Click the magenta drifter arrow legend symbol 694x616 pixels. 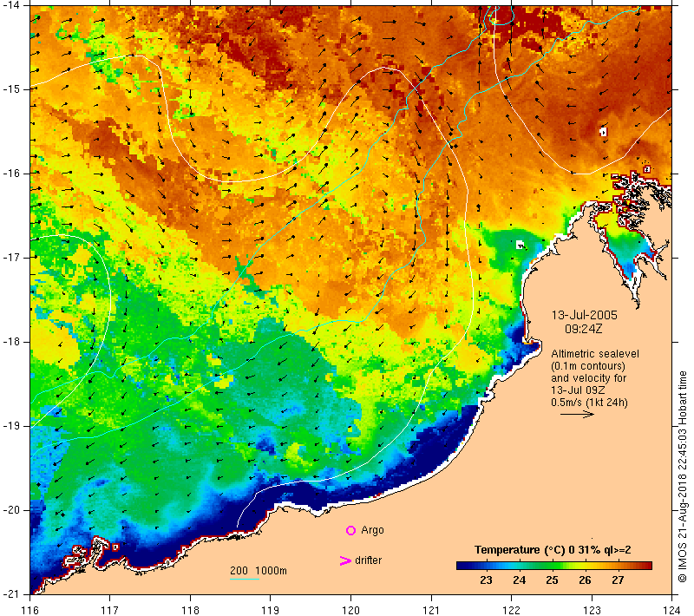point(344,560)
